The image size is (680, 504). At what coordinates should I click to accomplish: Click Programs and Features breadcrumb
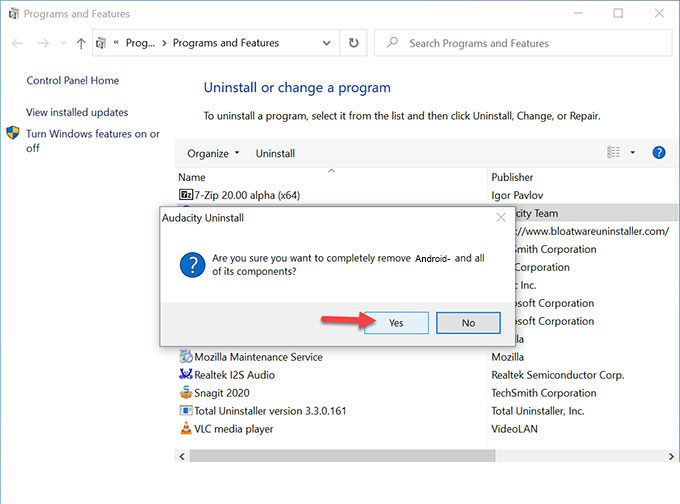pos(226,43)
